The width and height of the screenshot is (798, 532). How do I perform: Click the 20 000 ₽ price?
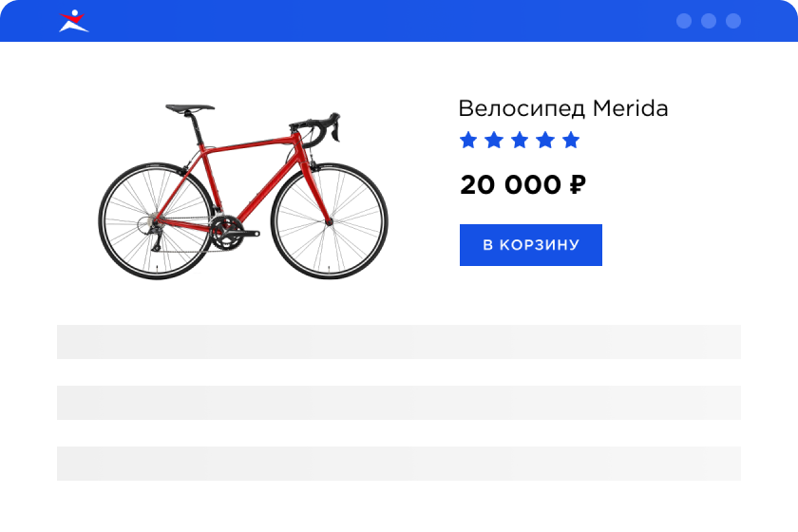click(522, 185)
